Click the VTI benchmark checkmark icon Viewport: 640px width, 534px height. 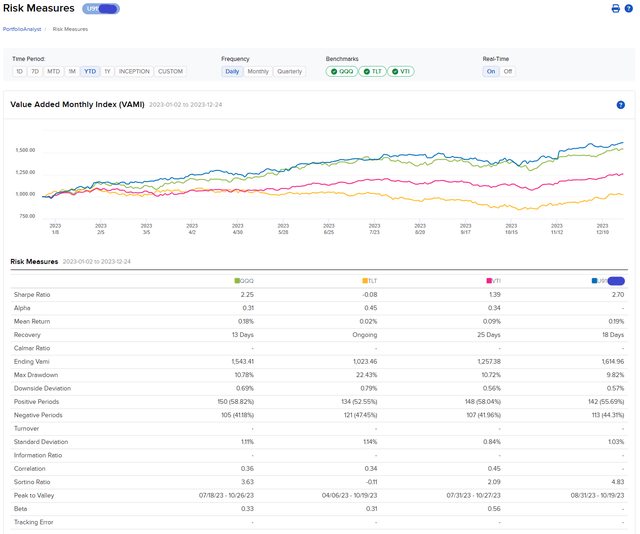pyautogui.click(x=395, y=72)
